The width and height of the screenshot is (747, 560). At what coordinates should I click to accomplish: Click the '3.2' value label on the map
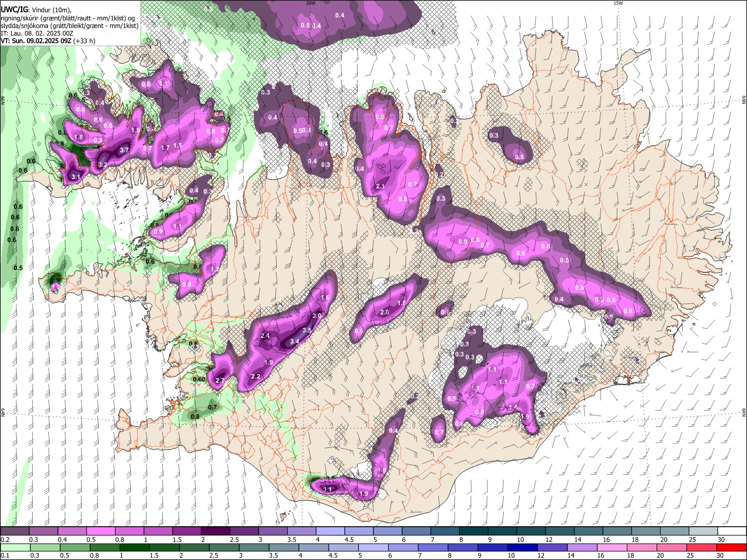[103, 165]
